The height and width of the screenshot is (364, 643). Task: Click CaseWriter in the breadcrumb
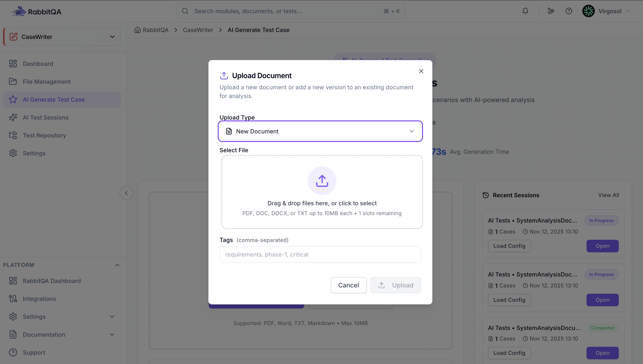coord(198,30)
